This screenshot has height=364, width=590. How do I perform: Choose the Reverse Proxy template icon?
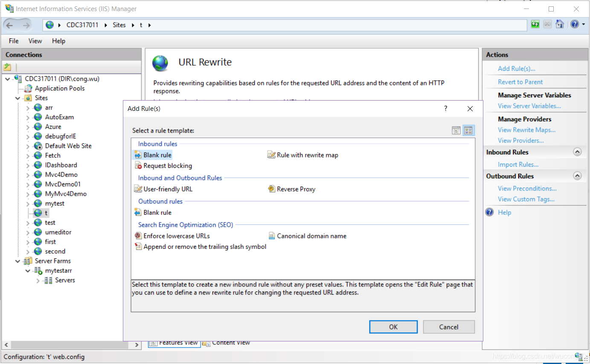click(x=271, y=189)
